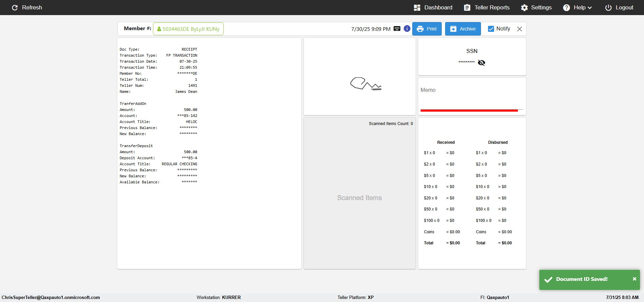
Task: Click the Dashboard grid icon
Action: click(x=417, y=8)
